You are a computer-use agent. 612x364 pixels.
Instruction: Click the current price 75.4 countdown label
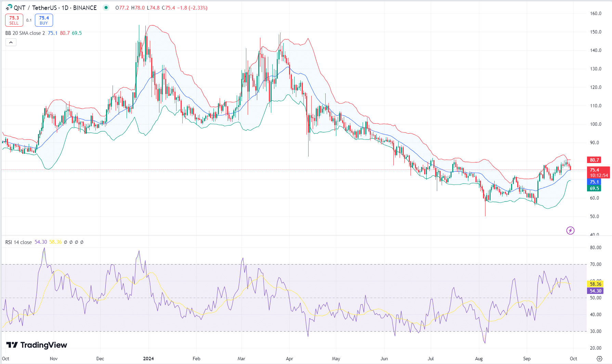(x=599, y=173)
